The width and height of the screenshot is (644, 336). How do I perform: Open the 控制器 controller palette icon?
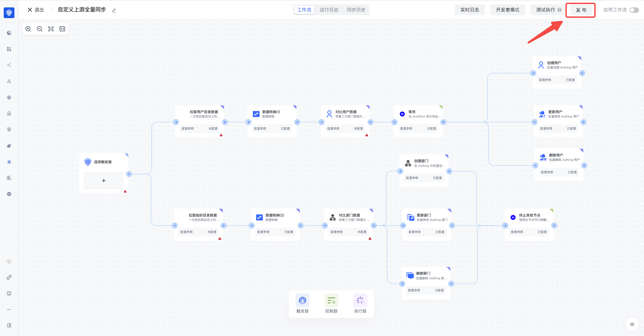[331, 300]
